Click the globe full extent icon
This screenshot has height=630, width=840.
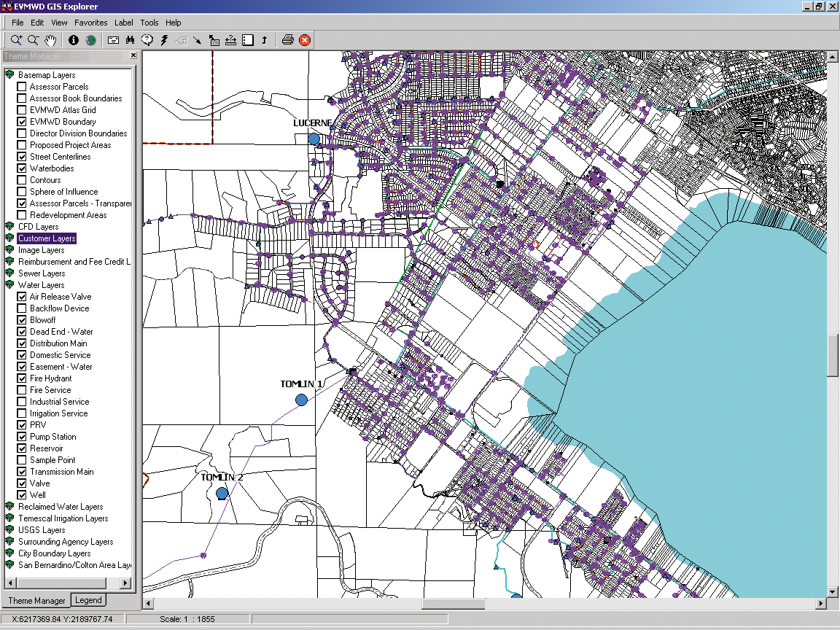90,40
